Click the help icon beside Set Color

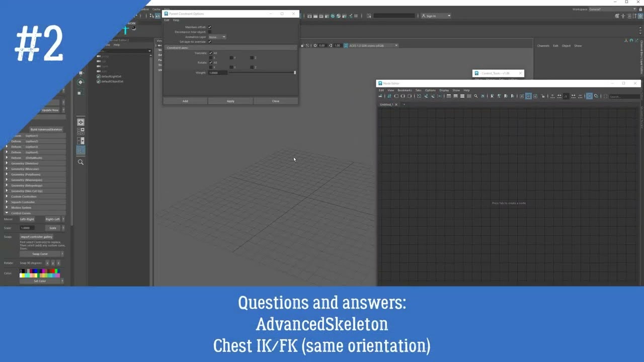62,281
